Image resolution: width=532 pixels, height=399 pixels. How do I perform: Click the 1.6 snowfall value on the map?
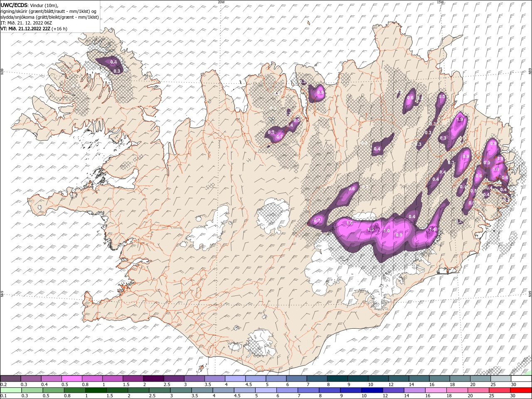pos(350,224)
